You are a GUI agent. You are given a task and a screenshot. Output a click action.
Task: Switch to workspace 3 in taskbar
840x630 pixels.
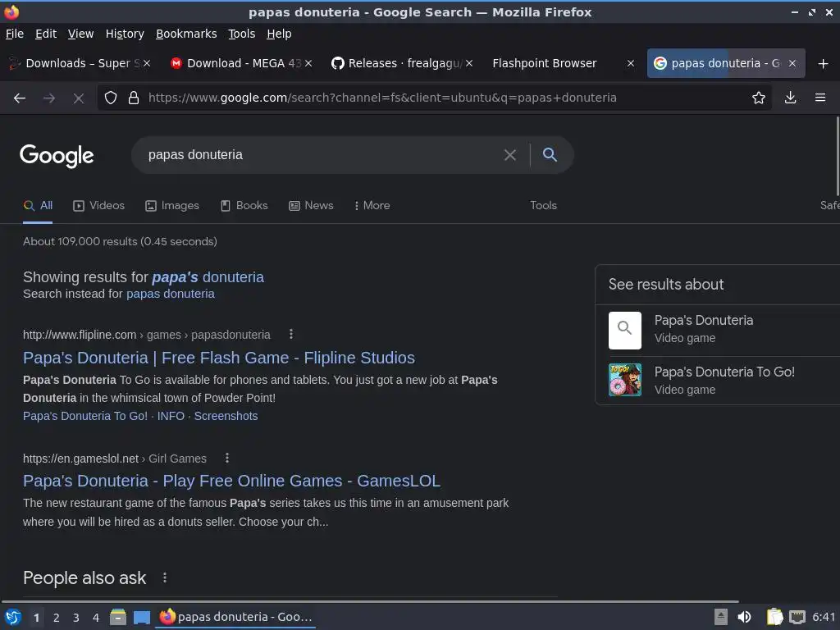click(76, 618)
